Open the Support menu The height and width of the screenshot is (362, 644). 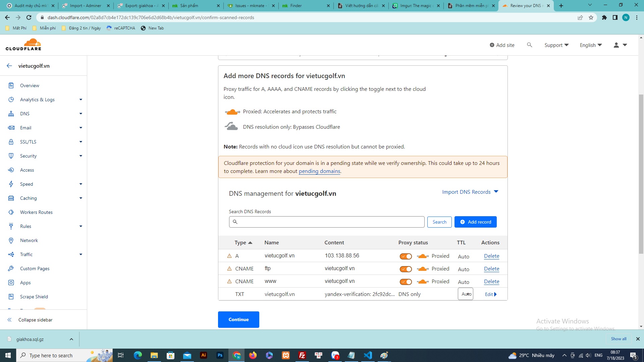click(556, 45)
